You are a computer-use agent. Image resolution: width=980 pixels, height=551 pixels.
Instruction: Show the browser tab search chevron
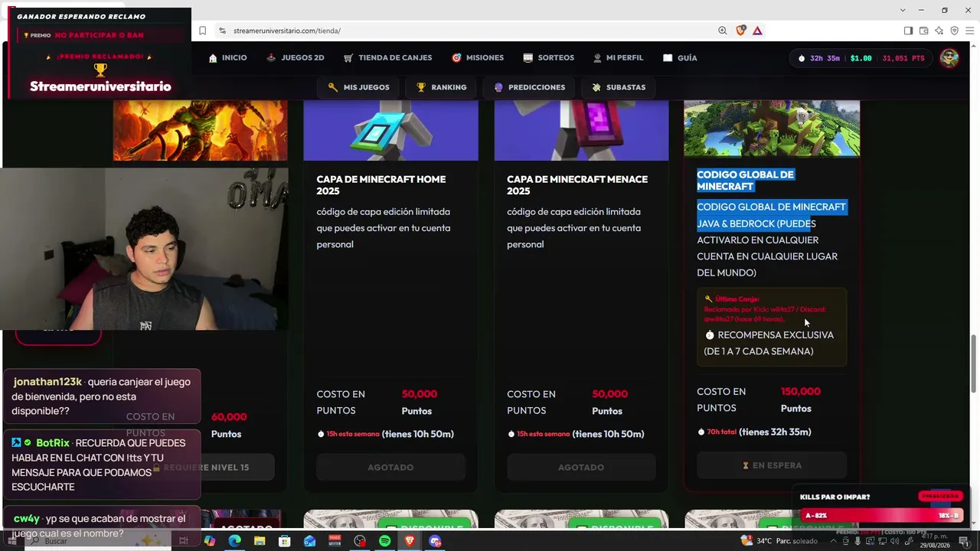[903, 10]
